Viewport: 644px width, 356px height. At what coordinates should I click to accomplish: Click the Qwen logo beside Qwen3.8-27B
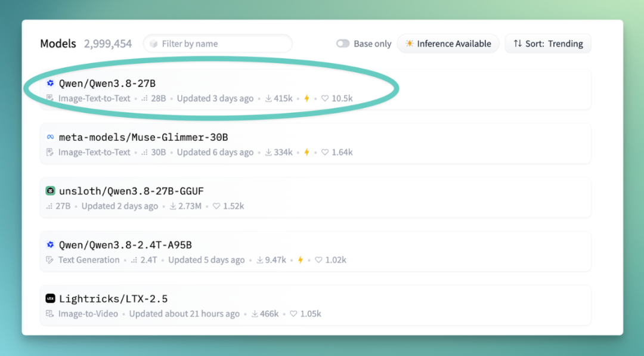(50, 83)
